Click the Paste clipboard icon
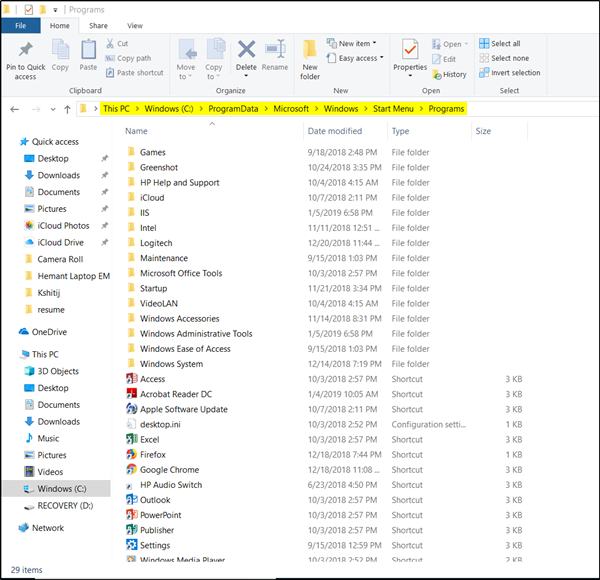The width and height of the screenshot is (600, 580). [x=88, y=49]
